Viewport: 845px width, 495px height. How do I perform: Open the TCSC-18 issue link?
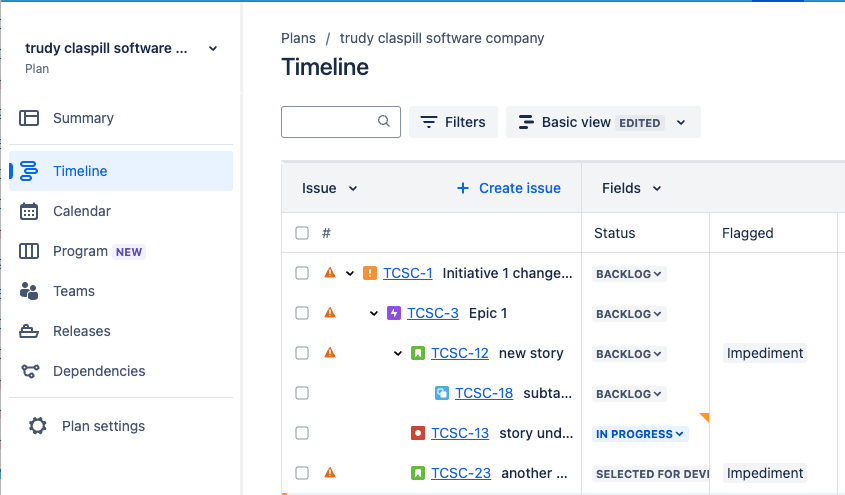tap(484, 393)
